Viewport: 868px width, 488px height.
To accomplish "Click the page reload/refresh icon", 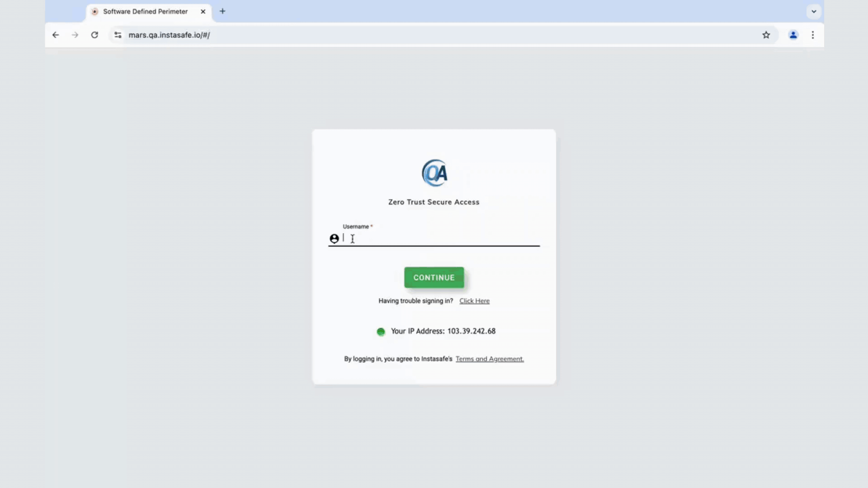I will [94, 34].
